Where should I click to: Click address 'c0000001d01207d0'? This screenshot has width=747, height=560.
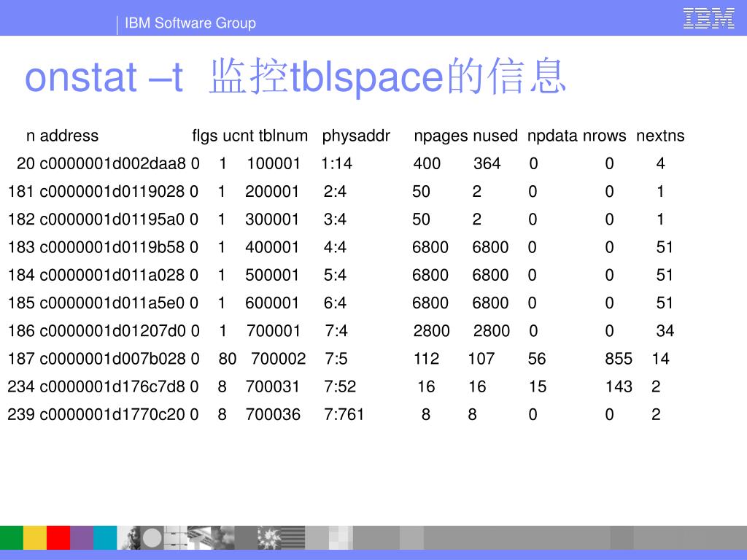tap(112, 331)
